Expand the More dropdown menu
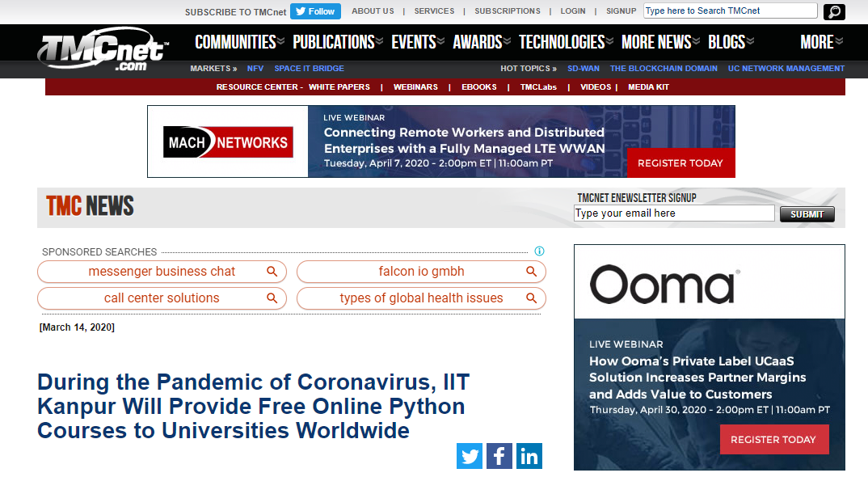The image size is (868, 477). (821, 42)
